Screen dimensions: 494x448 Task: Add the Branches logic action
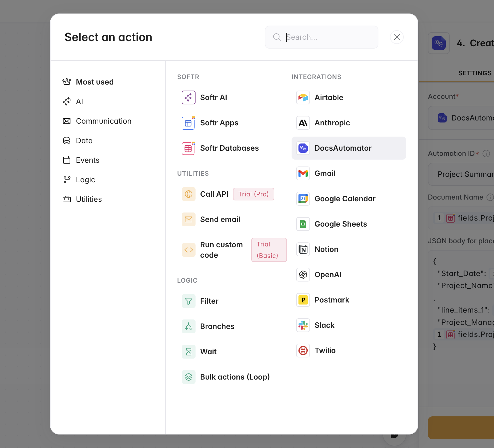pyautogui.click(x=217, y=326)
